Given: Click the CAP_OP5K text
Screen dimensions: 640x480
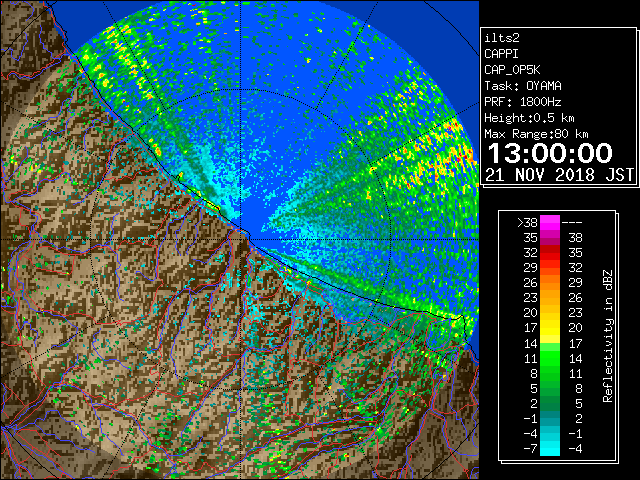Looking at the screenshot, I should pyautogui.click(x=512, y=70).
